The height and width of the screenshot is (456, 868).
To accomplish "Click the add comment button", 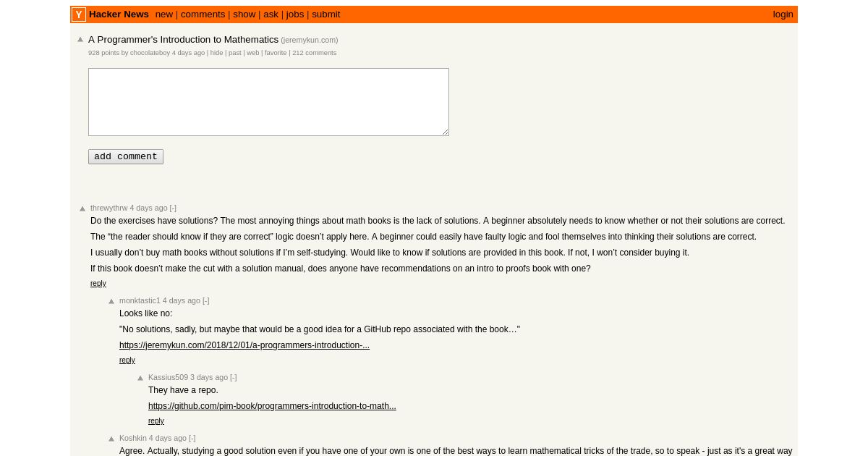I will pos(126,156).
